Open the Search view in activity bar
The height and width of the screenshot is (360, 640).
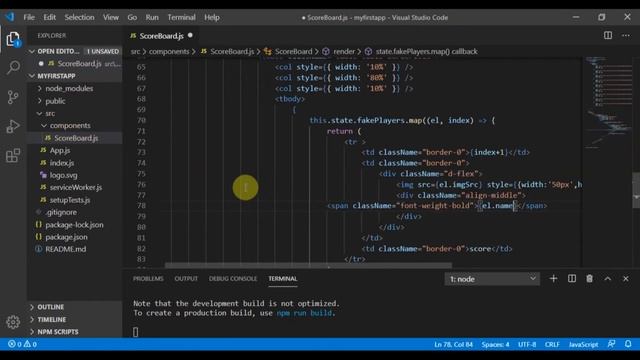click(x=13, y=67)
